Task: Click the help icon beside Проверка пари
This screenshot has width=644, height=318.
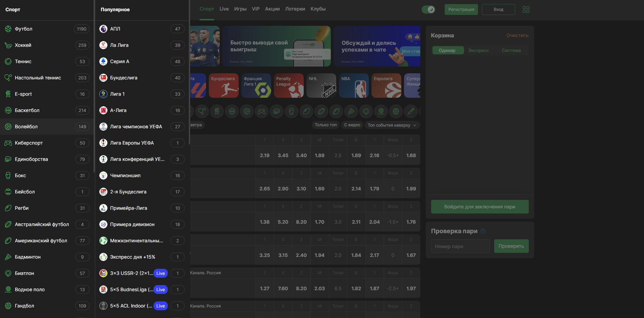Action: (483, 231)
